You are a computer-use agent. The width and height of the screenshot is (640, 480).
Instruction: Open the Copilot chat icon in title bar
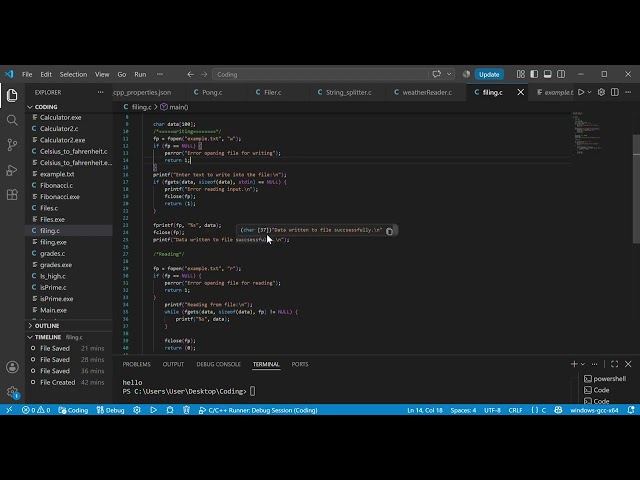[437, 74]
